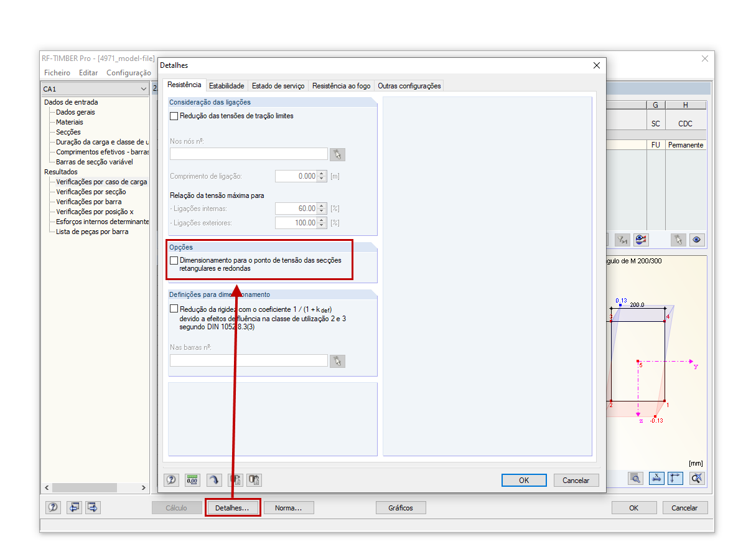Open the Norma... settings button
The image size is (756, 554).
point(289,507)
